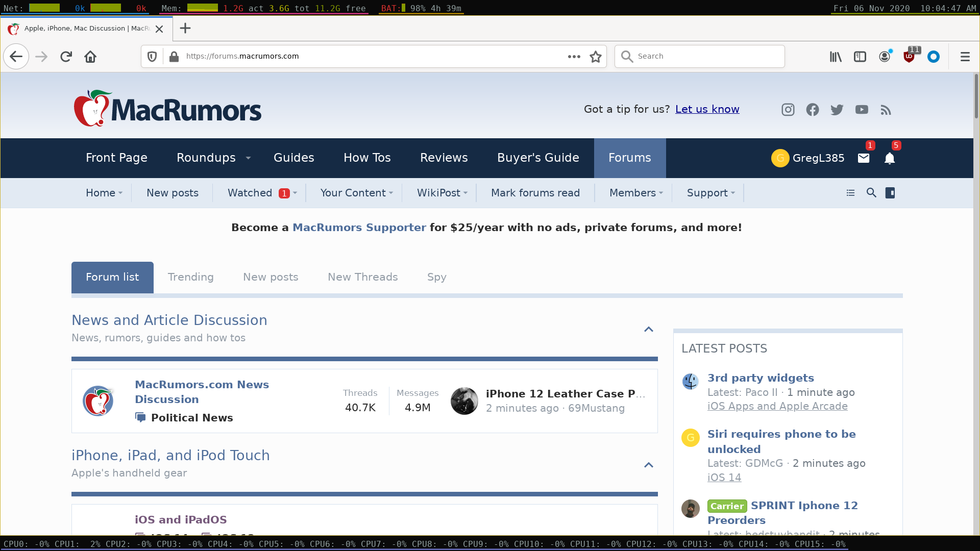Screen dimensions: 980x551
Task: Open GregL385 account menu
Action: coord(807,158)
